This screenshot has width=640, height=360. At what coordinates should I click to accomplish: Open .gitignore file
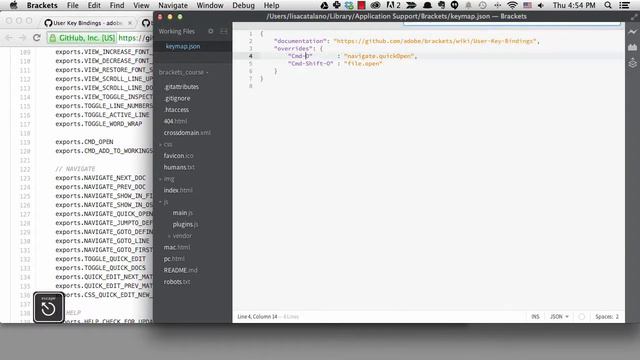click(x=177, y=98)
